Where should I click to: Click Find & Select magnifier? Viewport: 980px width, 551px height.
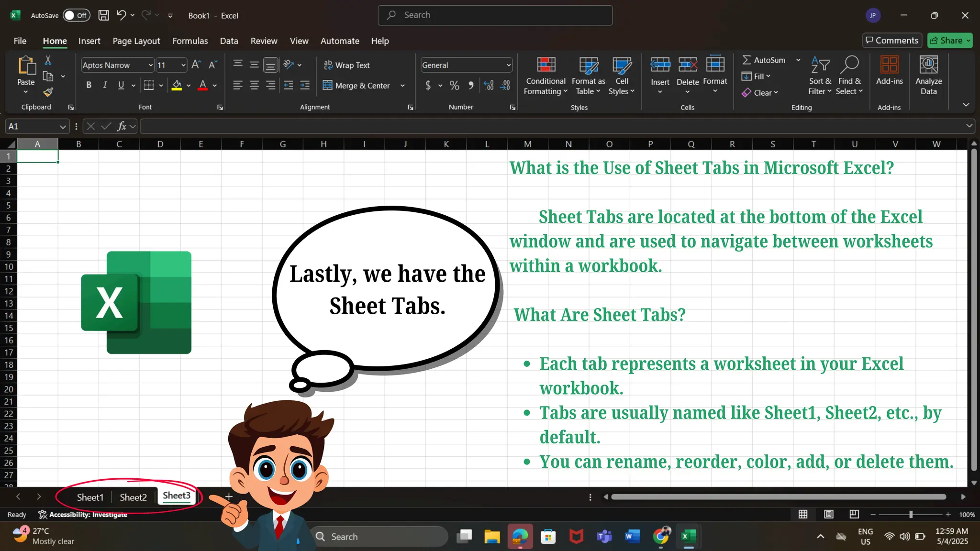coord(849,65)
